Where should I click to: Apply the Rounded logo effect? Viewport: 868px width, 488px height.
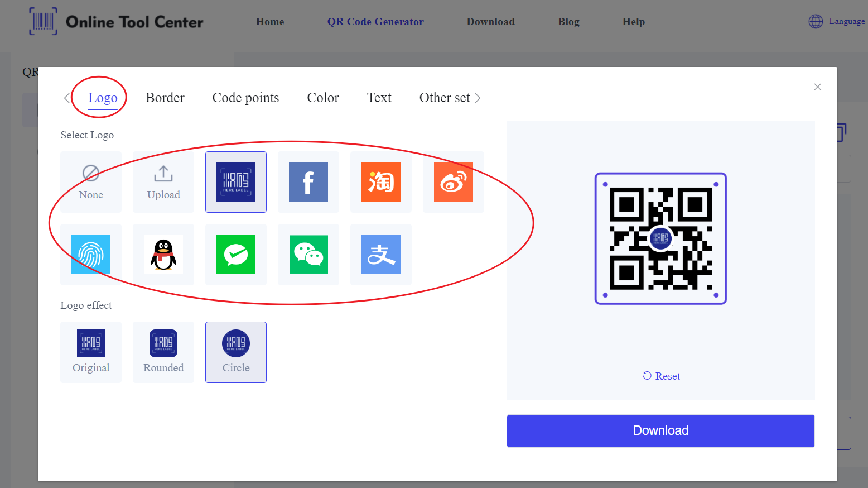tap(163, 352)
